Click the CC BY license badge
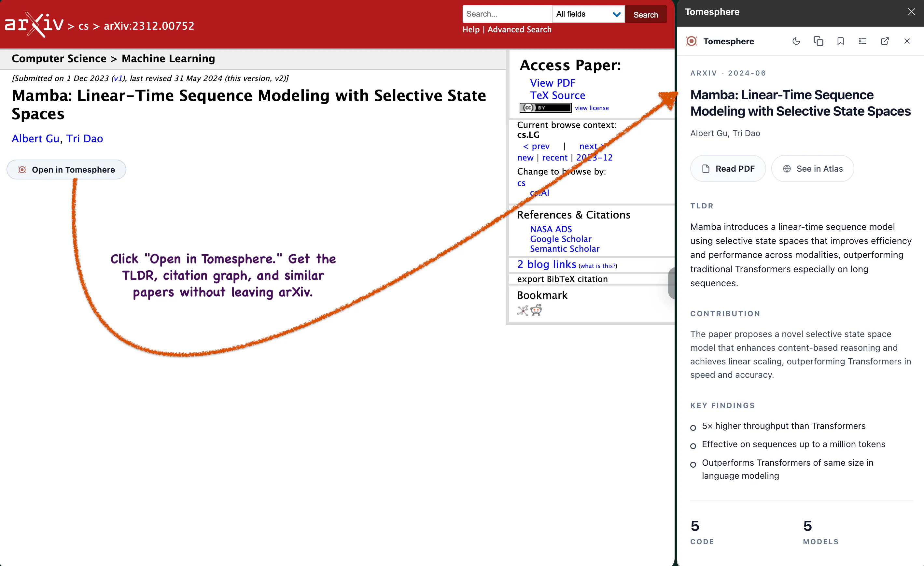This screenshot has width=924, height=566. [545, 108]
